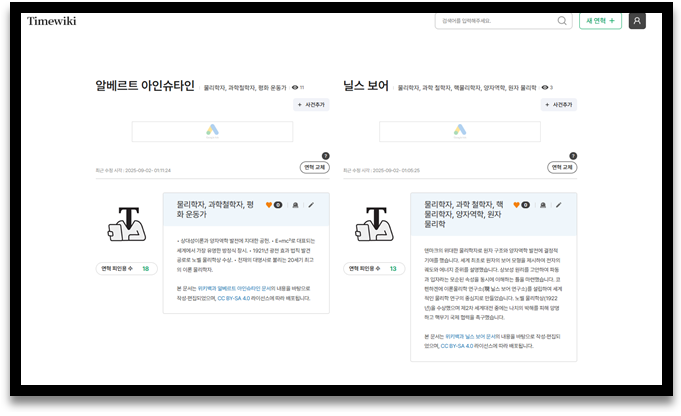681x416 pixels.
Task: Like the Niels Bohr card with the heart
Action: [x=518, y=205]
